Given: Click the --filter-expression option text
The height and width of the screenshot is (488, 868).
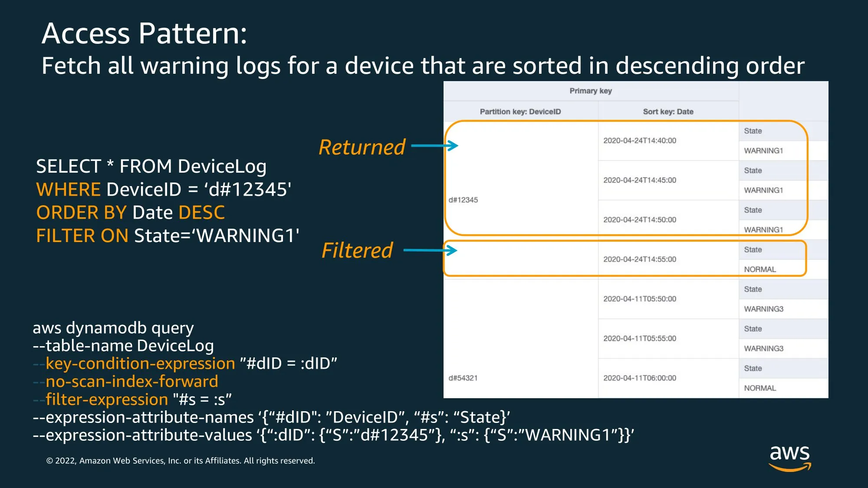Looking at the screenshot, I should coord(101,399).
